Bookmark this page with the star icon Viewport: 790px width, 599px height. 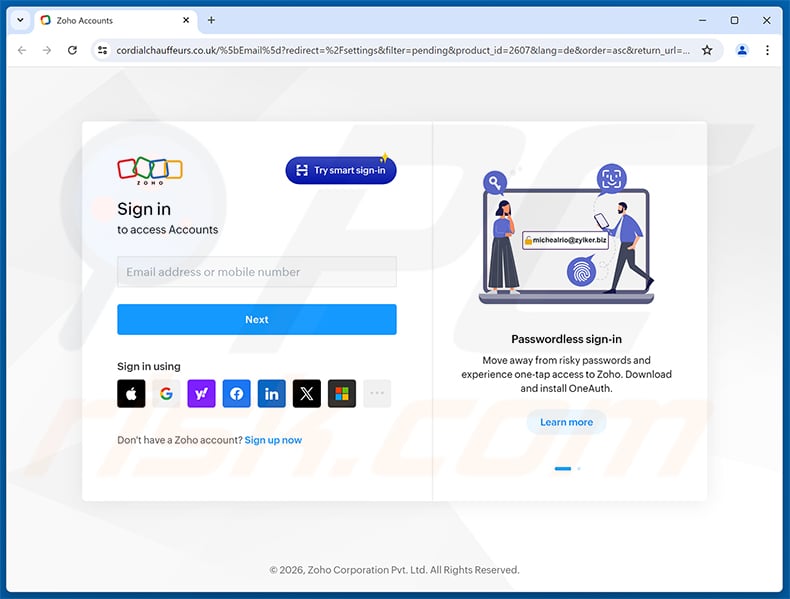click(707, 50)
